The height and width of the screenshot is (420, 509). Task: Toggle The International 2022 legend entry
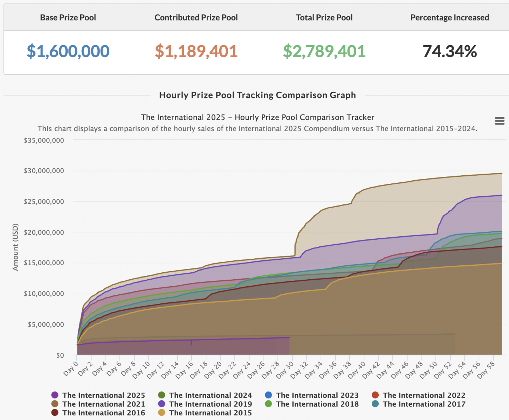tap(419, 395)
